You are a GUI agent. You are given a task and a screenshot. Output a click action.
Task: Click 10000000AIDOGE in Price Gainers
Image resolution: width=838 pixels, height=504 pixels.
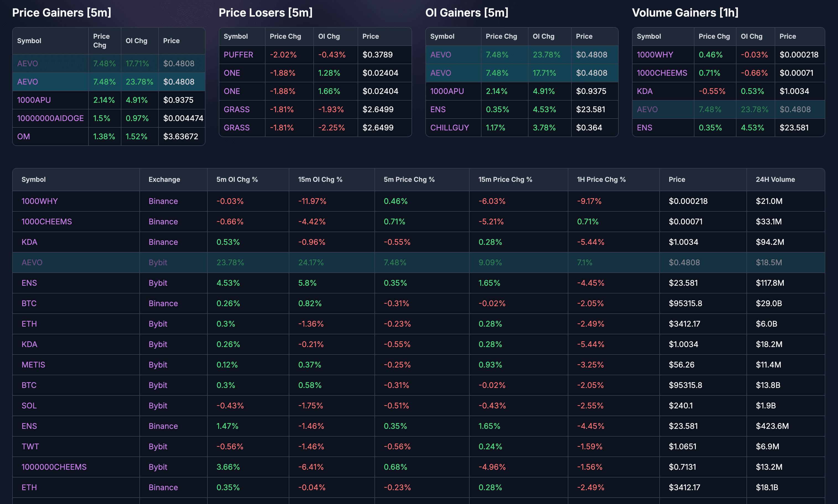click(x=50, y=118)
